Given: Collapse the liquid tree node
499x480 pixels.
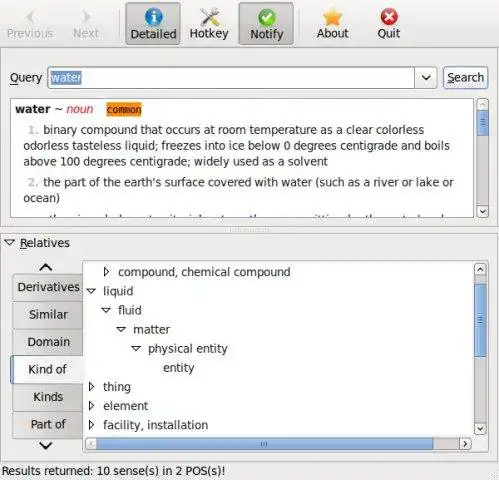Looking at the screenshot, I should 91,291.
